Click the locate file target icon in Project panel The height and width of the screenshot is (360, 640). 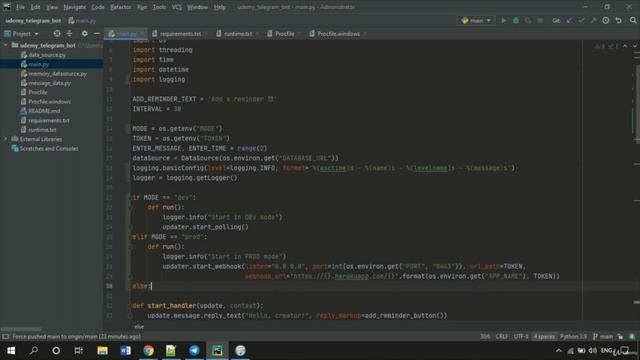pos(57,33)
